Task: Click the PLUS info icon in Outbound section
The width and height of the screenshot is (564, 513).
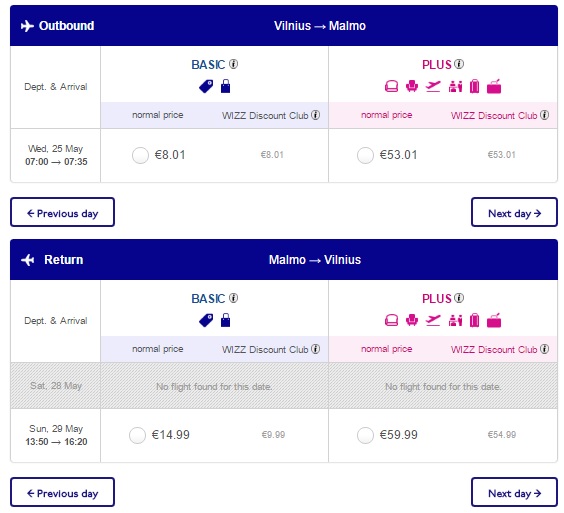Action: pyautogui.click(x=459, y=64)
